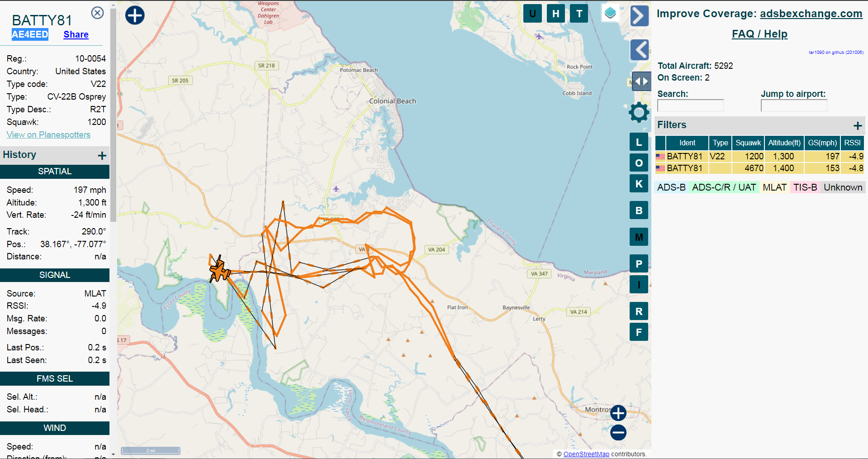Toggle the O map button

click(639, 163)
